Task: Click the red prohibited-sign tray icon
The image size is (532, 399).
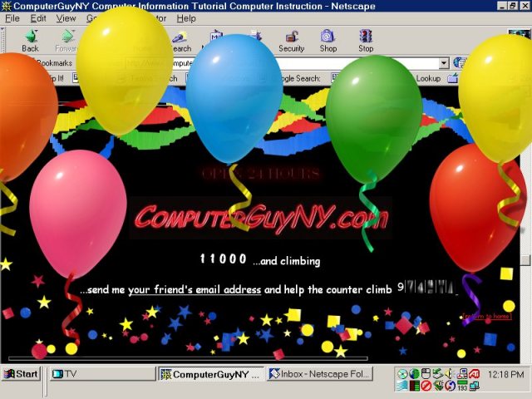Action: tap(426, 386)
